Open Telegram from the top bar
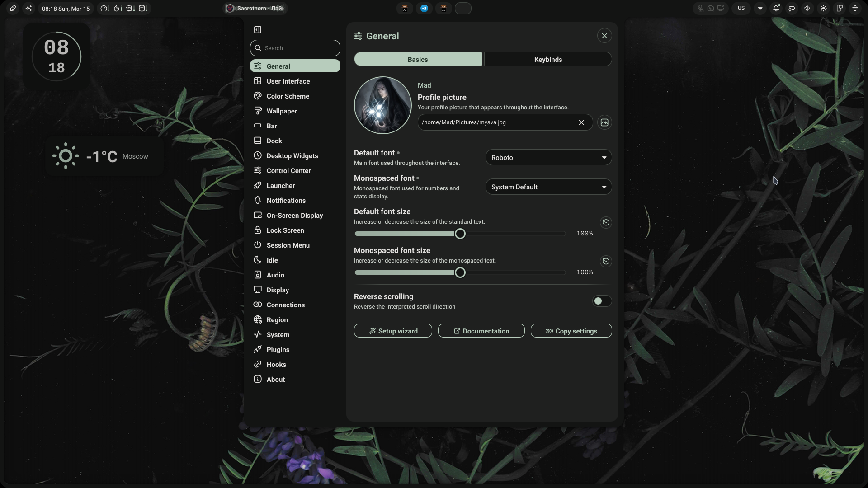Screen dimensions: 868x488 click(424, 8)
